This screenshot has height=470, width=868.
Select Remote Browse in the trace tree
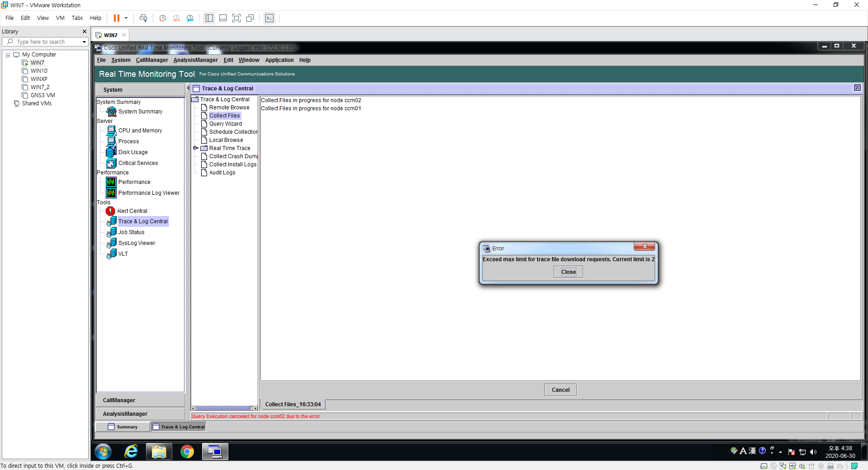tap(229, 108)
